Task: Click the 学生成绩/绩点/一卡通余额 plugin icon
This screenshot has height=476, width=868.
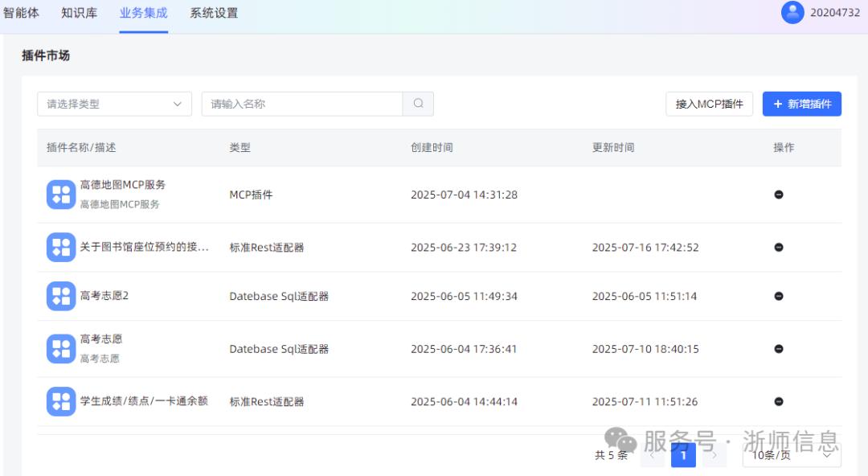Action: [61, 401]
